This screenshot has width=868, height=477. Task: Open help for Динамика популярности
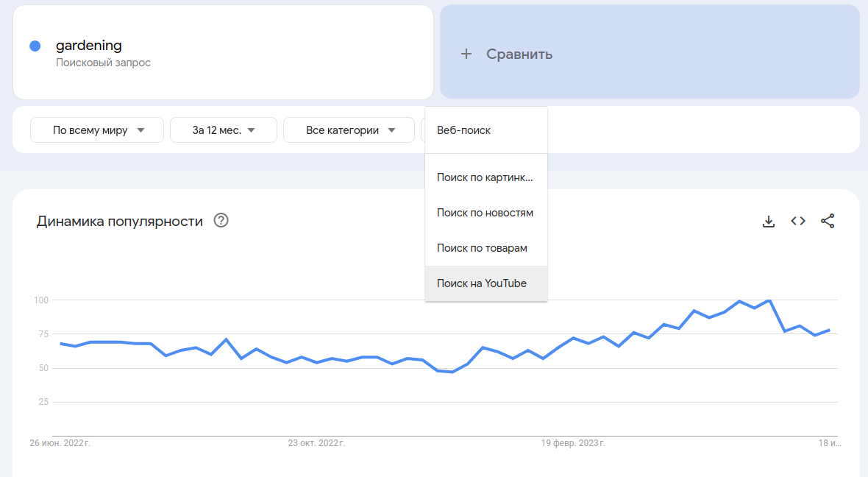click(x=221, y=220)
